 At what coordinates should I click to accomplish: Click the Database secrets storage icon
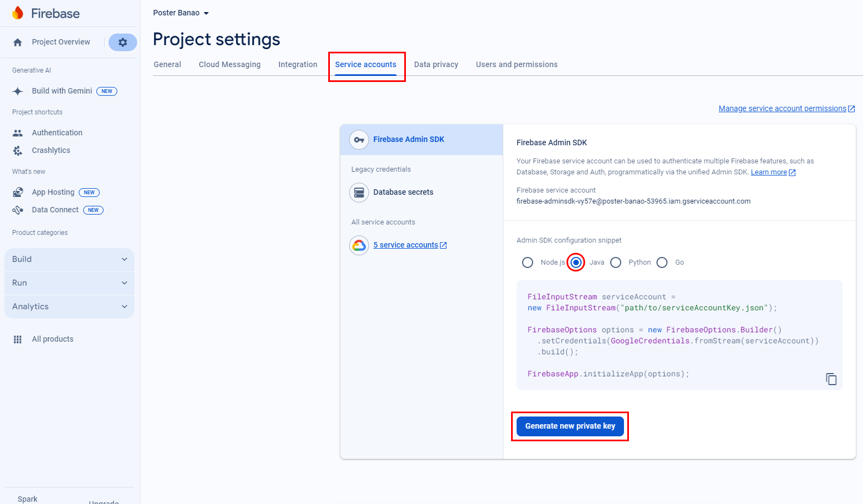click(359, 193)
